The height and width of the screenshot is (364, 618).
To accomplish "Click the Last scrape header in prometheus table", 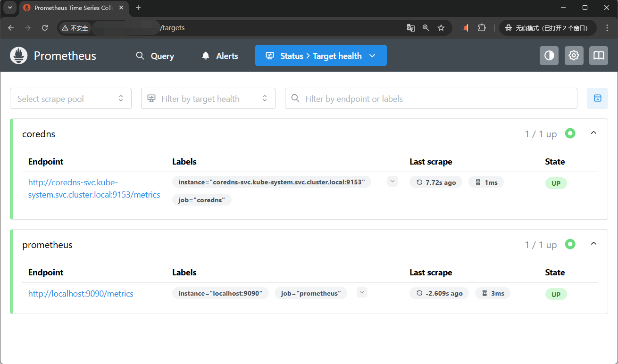I will [x=431, y=272].
